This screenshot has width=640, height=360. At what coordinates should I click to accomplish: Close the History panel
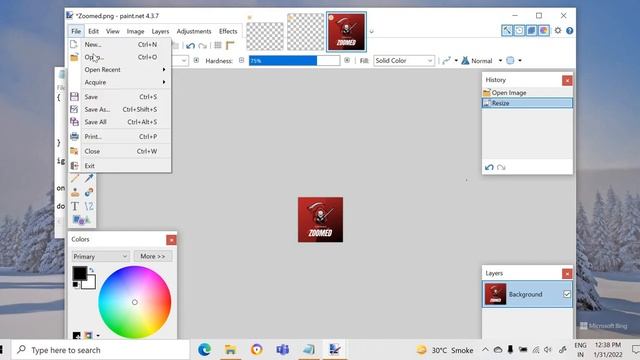click(567, 80)
